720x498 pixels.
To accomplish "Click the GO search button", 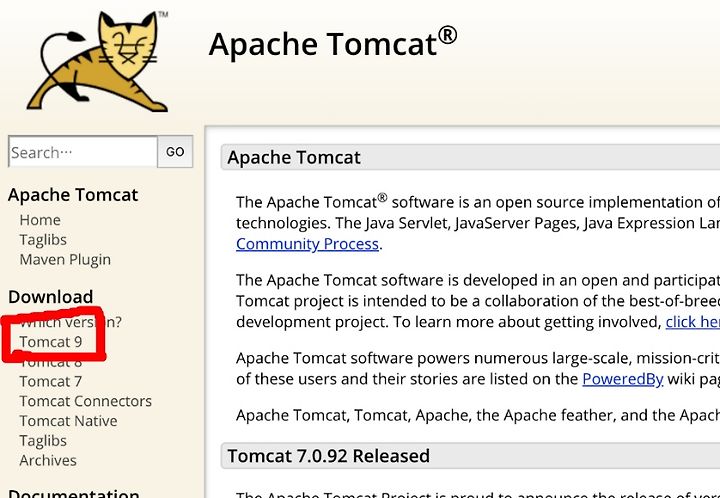I will click(175, 151).
